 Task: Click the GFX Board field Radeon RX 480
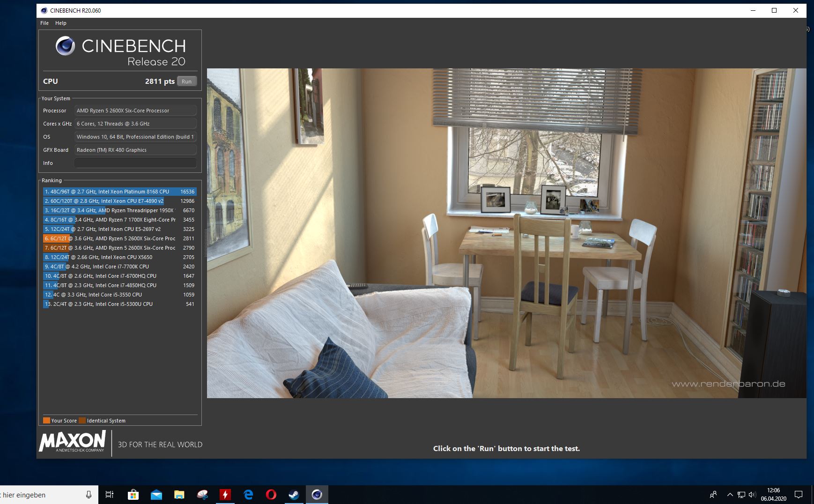coord(135,150)
